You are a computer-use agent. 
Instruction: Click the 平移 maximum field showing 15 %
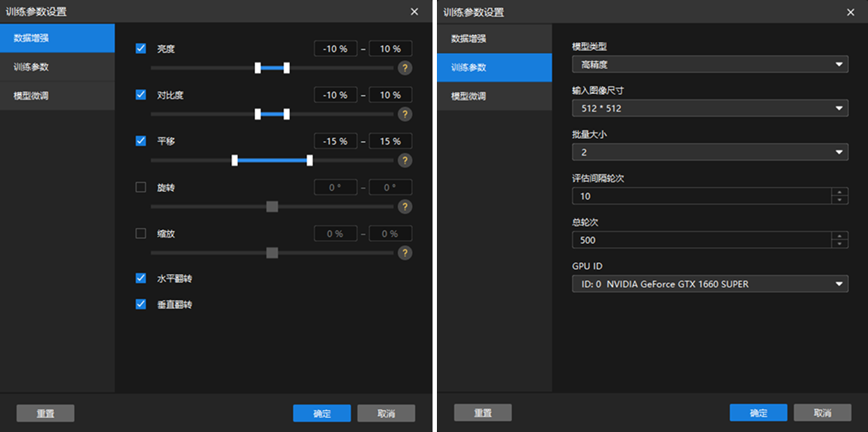pos(390,141)
